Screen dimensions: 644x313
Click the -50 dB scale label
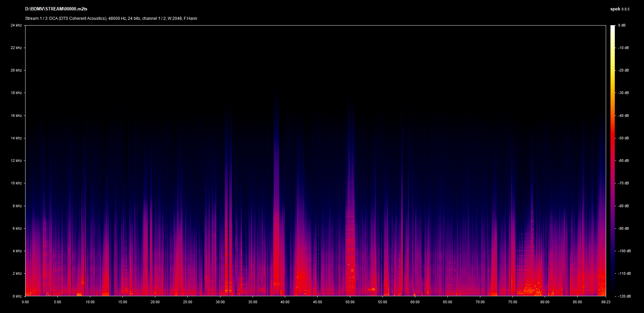(x=624, y=138)
